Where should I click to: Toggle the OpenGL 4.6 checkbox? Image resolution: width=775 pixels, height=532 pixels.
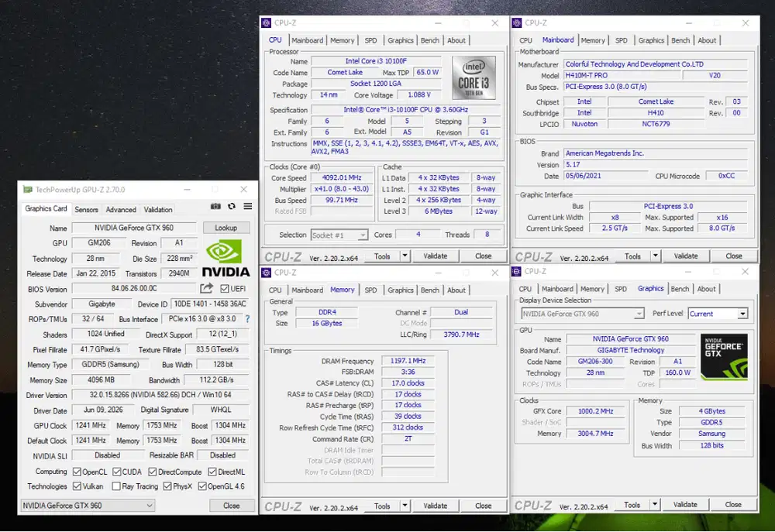(x=202, y=486)
